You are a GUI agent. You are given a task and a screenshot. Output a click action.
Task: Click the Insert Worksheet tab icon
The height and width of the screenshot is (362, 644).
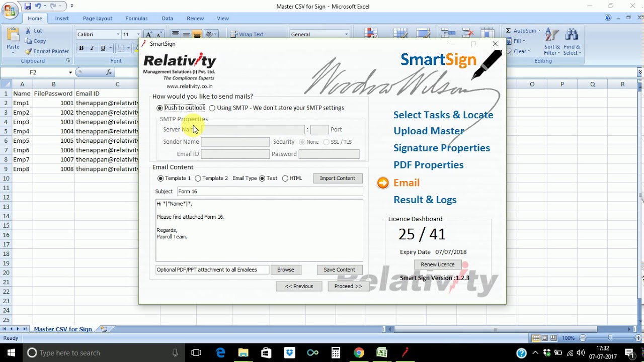104,329
